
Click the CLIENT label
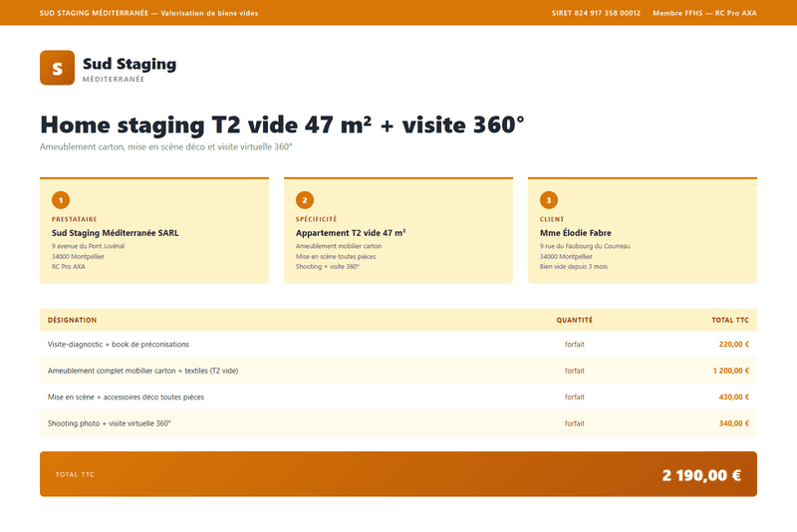(x=552, y=219)
